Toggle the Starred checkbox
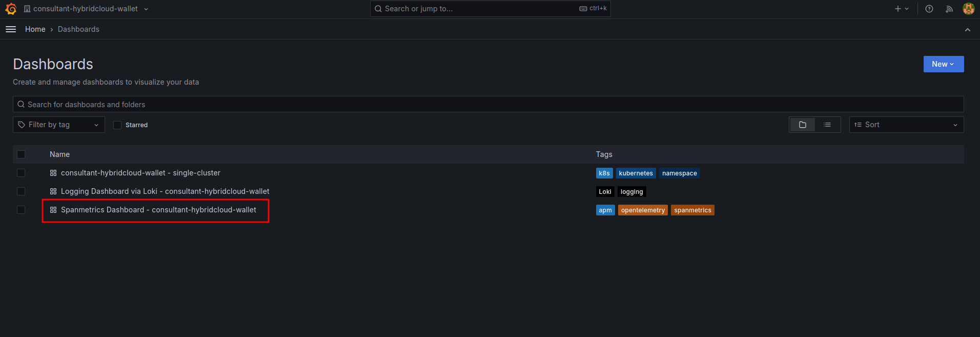 coord(117,125)
